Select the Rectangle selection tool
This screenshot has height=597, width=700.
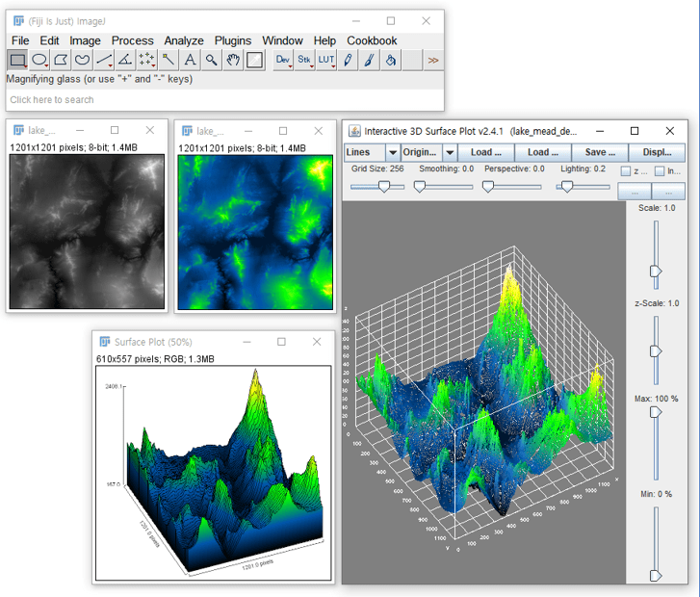(17, 60)
